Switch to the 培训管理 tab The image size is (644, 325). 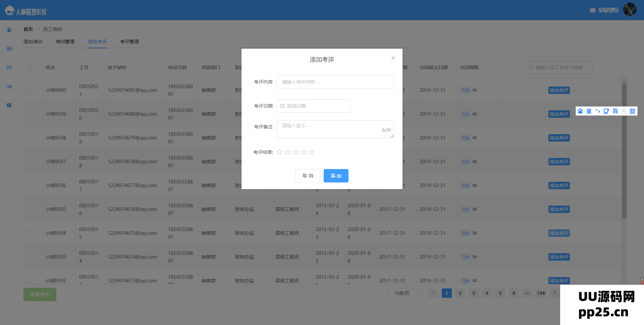[65, 42]
